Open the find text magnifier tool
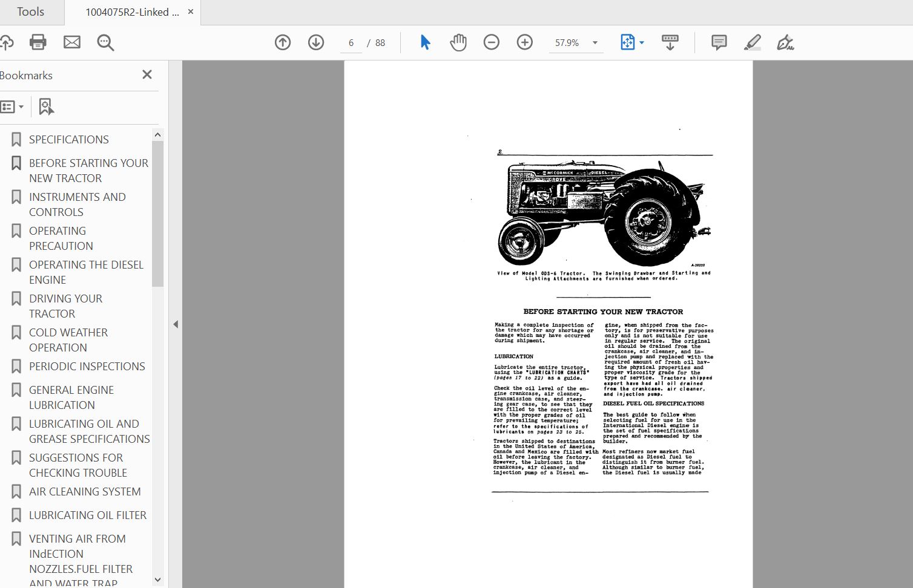 (x=106, y=42)
